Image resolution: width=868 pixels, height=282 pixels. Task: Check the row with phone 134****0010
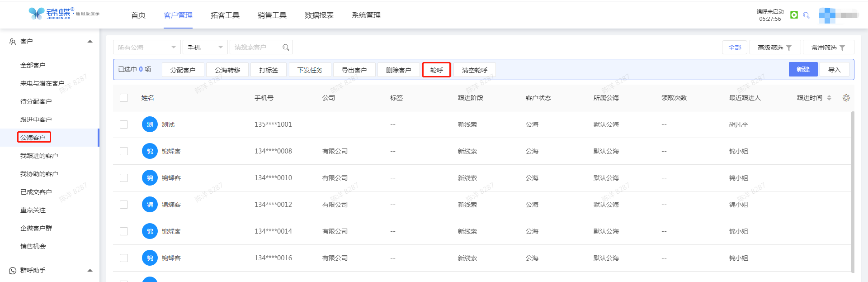(124, 178)
